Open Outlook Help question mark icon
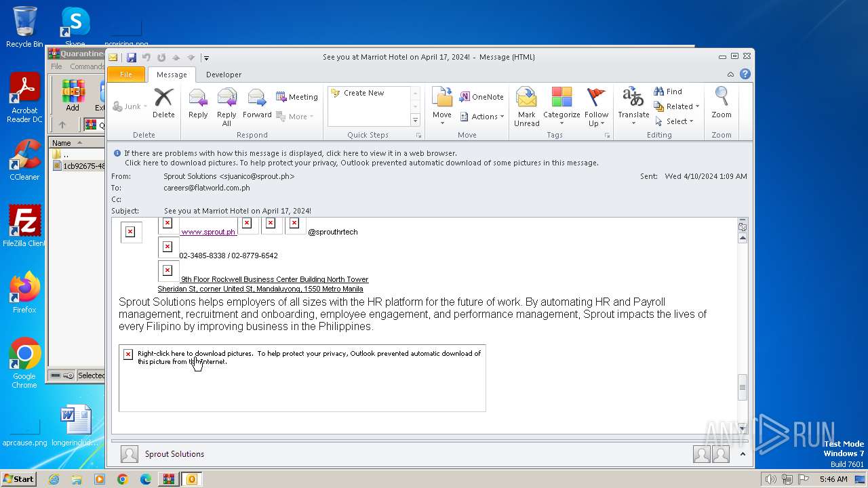The image size is (868, 488). [745, 75]
